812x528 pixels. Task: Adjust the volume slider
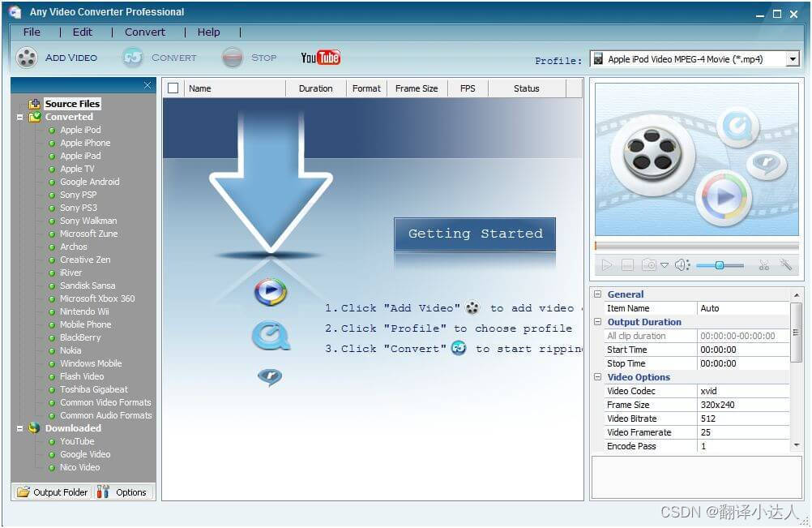click(x=720, y=265)
